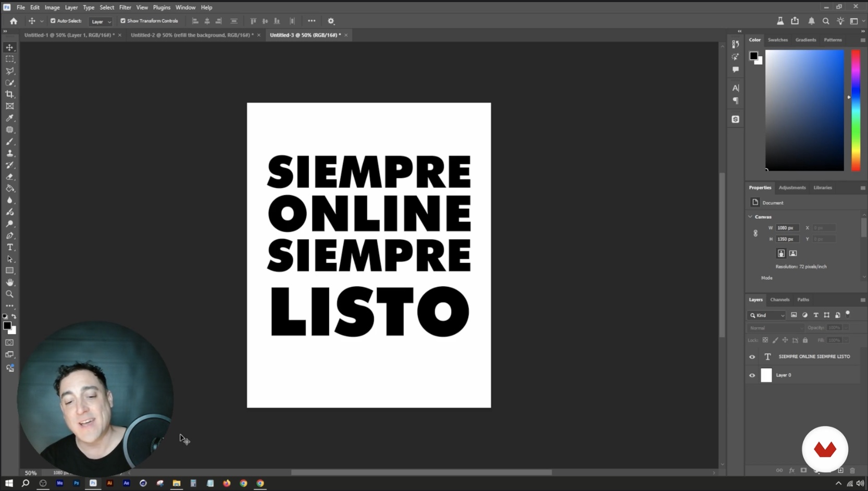Viewport: 868px width, 491px height.
Task: Select the Move tool in the toolbox
Action: coord(9,47)
